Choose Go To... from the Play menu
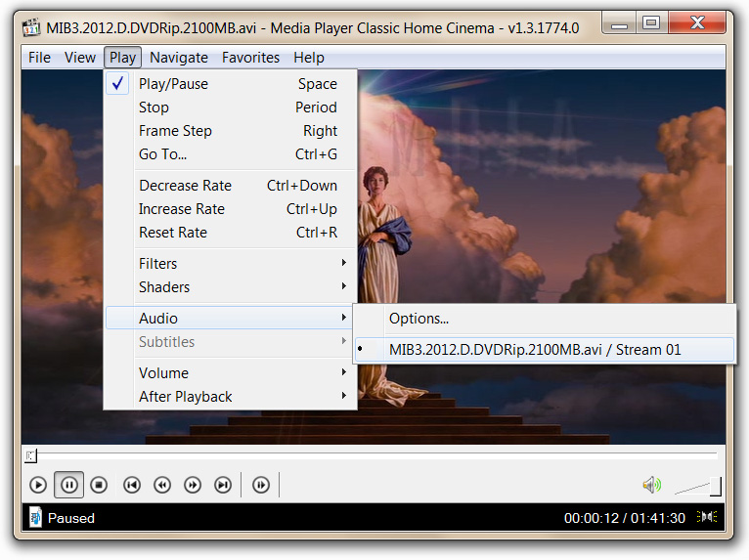This screenshot has width=749, height=560. (x=231, y=154)
